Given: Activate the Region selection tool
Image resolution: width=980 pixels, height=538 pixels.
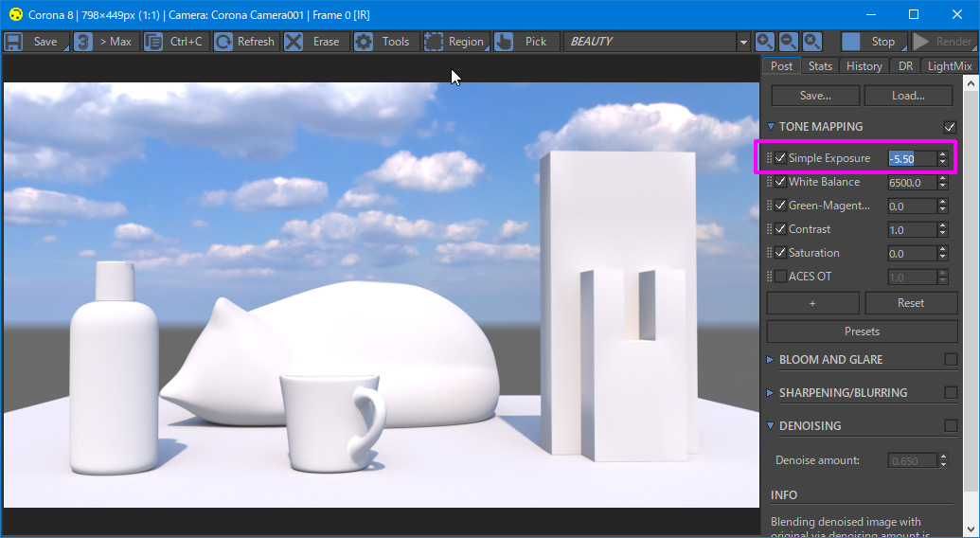Looking at the screenshot, I should pyautogui.click(x=434, y=42).
